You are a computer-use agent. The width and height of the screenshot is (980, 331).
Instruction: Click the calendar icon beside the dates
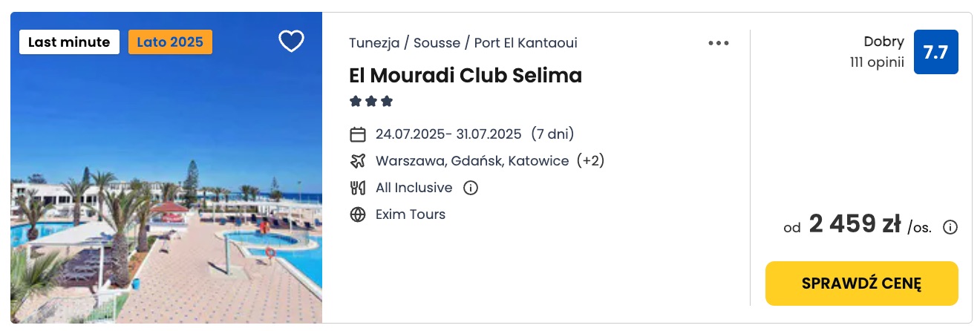pos(358,134)
